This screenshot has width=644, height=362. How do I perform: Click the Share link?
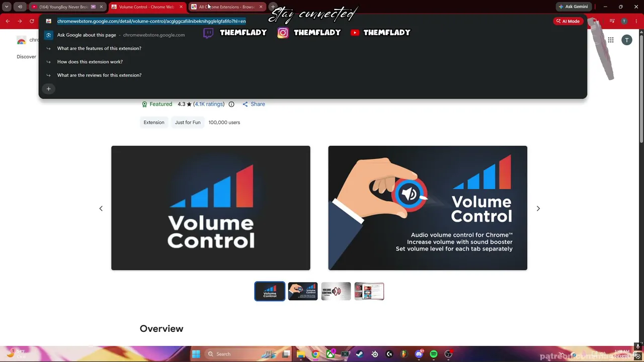[254, 104]
